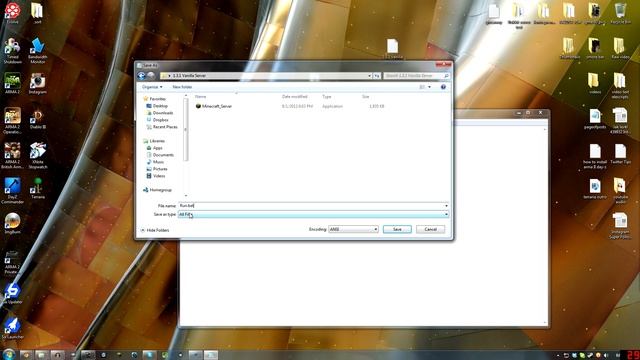This screenshot has height=360, width=640.
Task: Select the Twitter Tips desktop file
Action: point(620,154)
